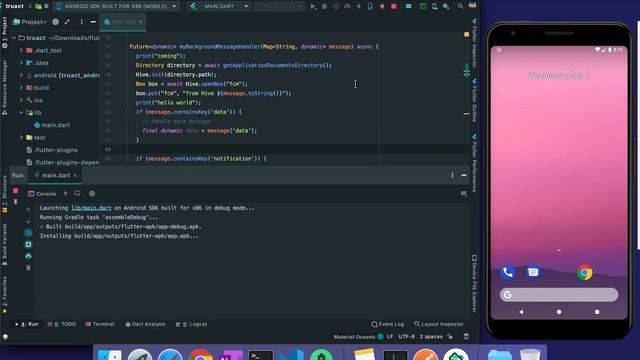
Task: Expand the .dart_tool folder
Action: (21, 50)
